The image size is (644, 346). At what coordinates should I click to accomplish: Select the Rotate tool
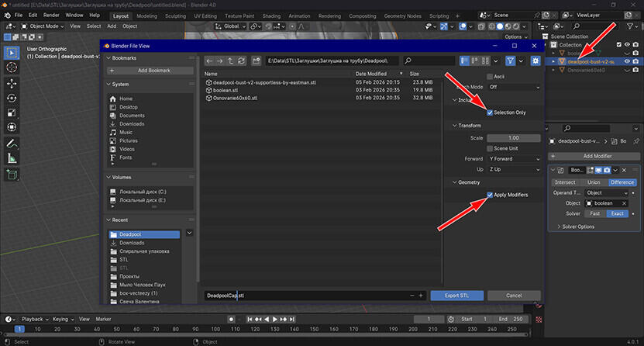(12, 97)
